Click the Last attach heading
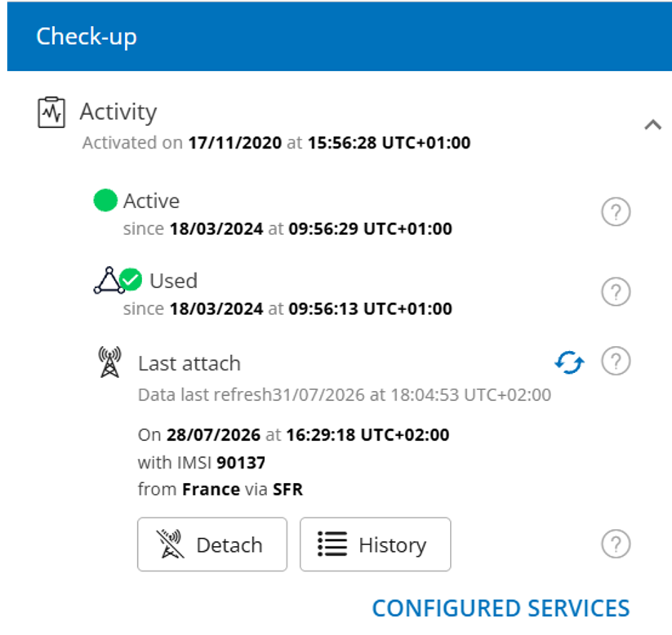The height and width of the screenshot is (635, 672). [189, 363]
